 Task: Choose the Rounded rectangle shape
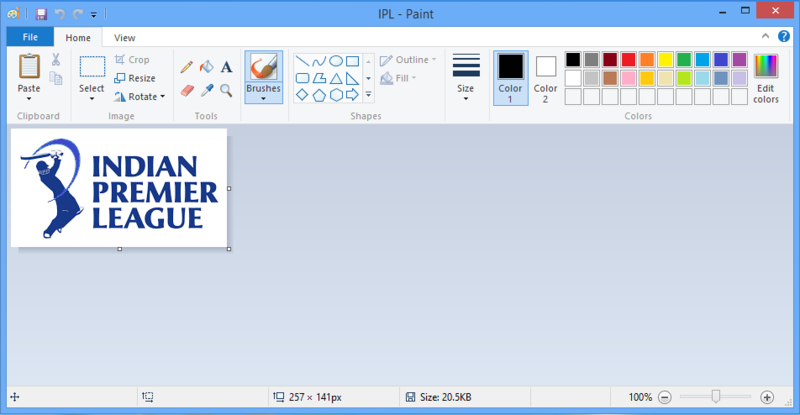click(302, 78)
